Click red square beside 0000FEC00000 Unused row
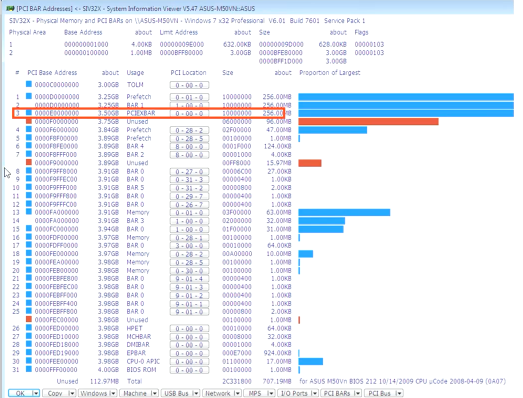 (29, 319)
